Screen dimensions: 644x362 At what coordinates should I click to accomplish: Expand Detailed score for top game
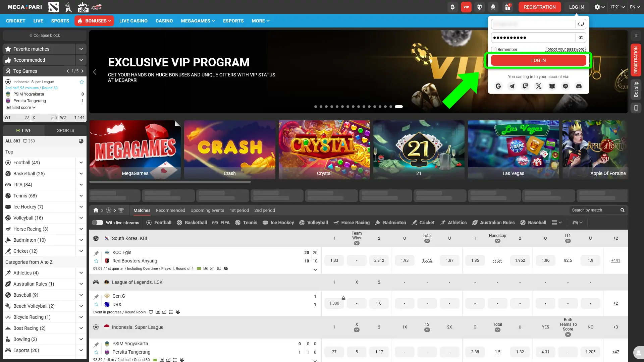click(20, 108)
